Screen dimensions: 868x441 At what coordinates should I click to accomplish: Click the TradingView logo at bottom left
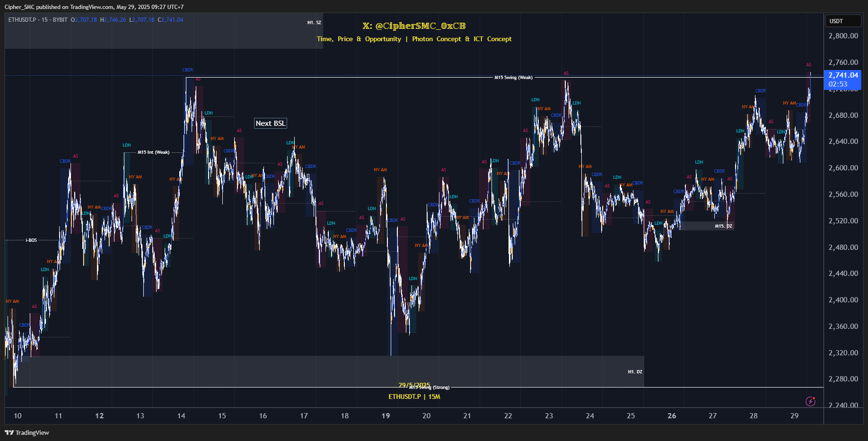(27, 432)
